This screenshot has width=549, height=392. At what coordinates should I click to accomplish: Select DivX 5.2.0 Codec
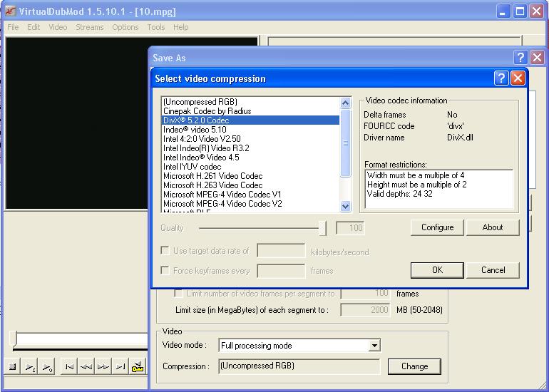pyautogui.click(x=250, y=120)
